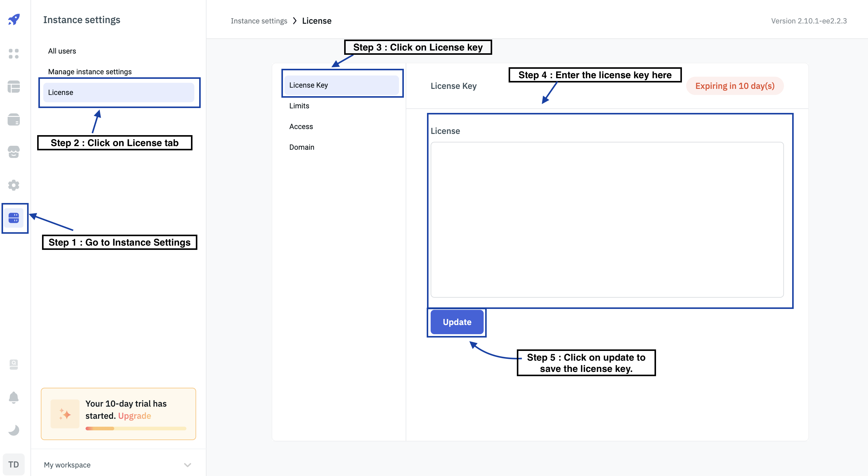Toggle dark mode moon icon
This screenshot has height=476, width=868.
14,430
